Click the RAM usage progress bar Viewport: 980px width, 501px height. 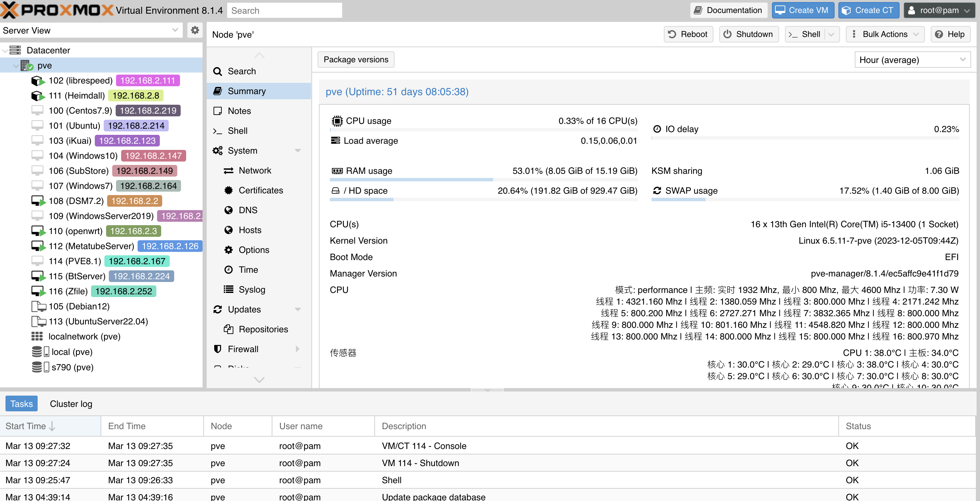pos(483,180)
